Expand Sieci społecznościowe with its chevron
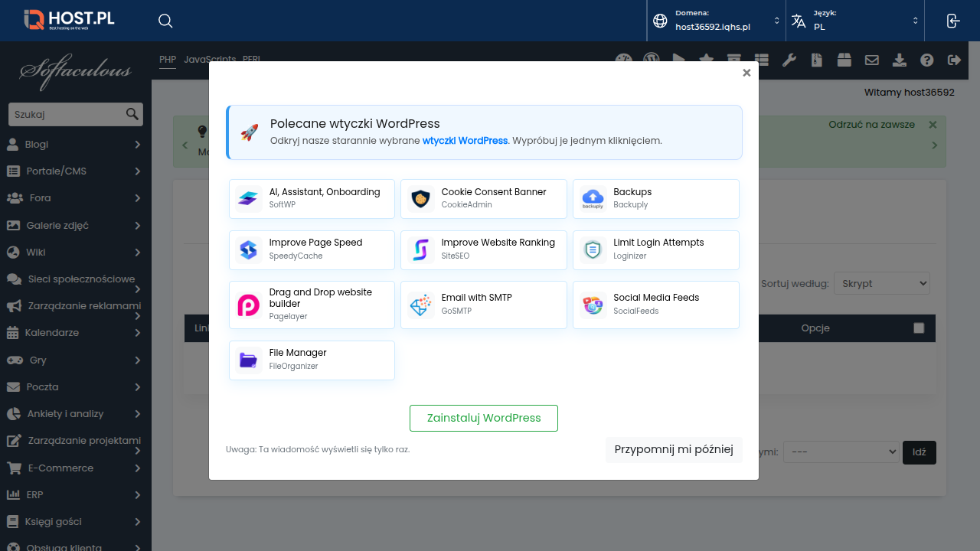The height and width of the screenshot is (551, 980). tap(138, 289)
